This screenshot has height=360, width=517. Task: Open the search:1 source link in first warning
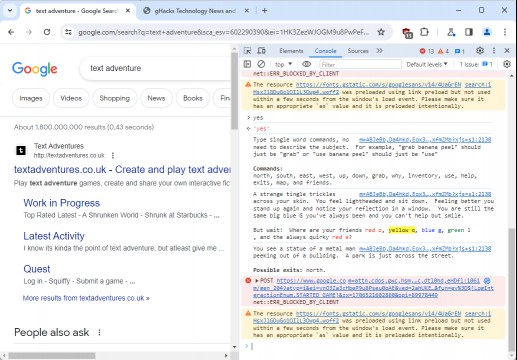click(478, 85)
